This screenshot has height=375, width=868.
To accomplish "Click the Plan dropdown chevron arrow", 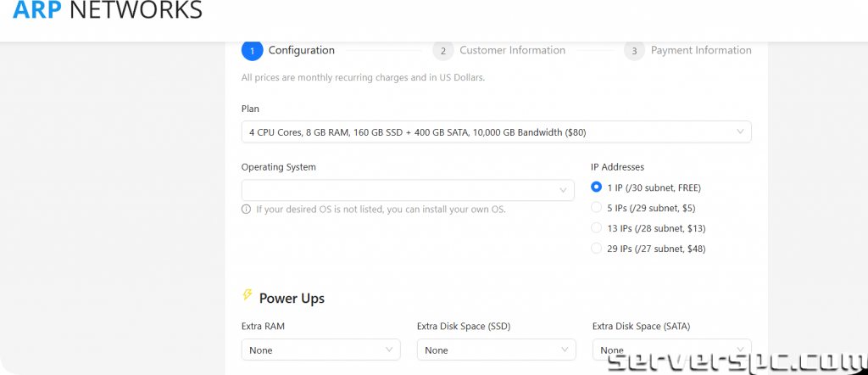I will tap(740, 132).
